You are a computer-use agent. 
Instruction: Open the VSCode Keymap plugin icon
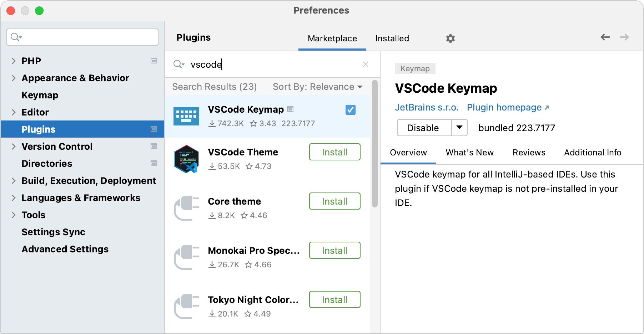[186, 116]
